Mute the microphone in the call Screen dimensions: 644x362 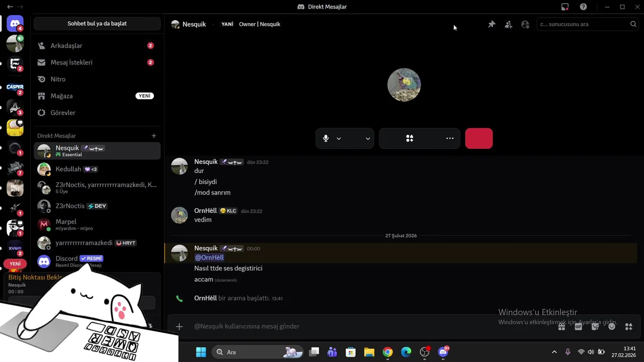(326, 138)
